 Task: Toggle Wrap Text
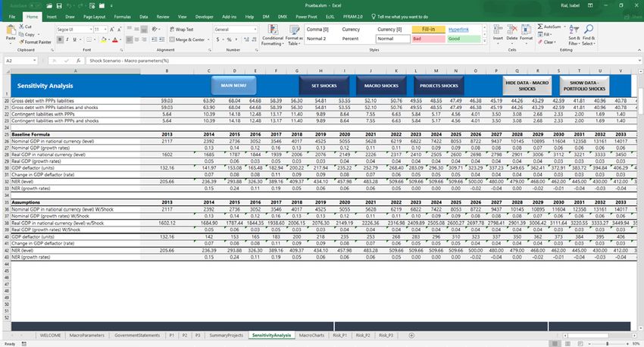(x=181, y=30)
